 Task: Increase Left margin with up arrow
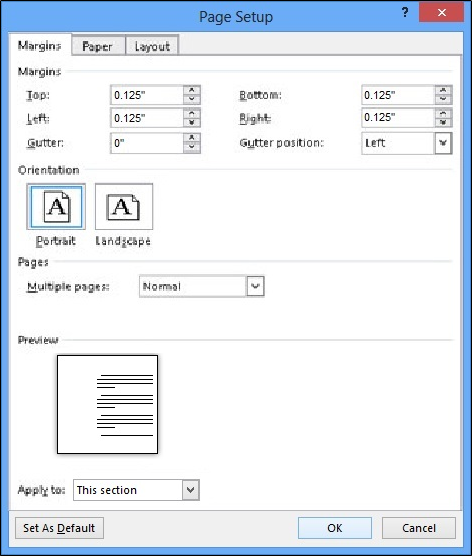click(x=192, y=113)
